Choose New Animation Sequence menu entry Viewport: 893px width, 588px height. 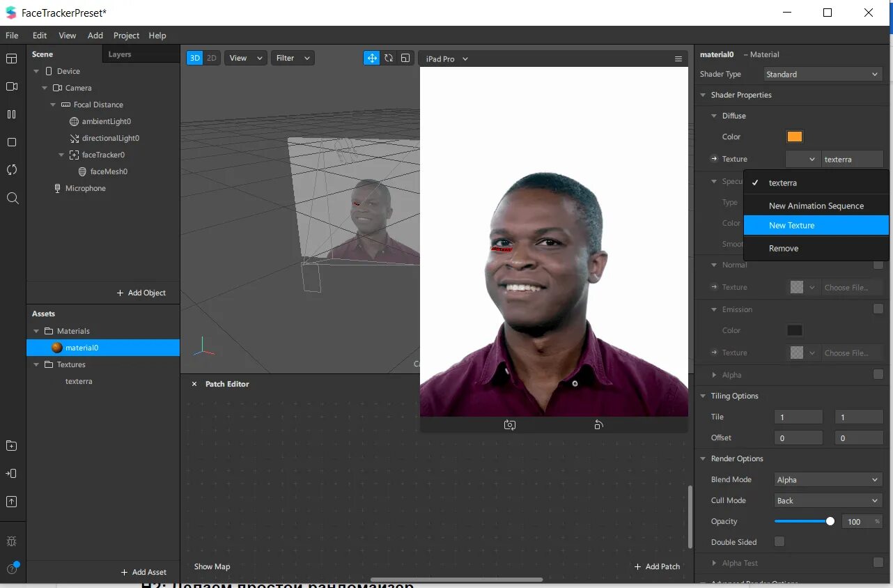tap(816, 206)
